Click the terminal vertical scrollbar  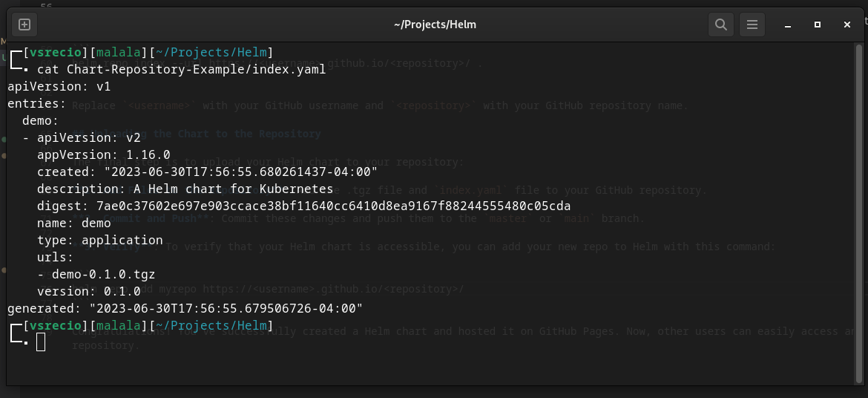858,213
